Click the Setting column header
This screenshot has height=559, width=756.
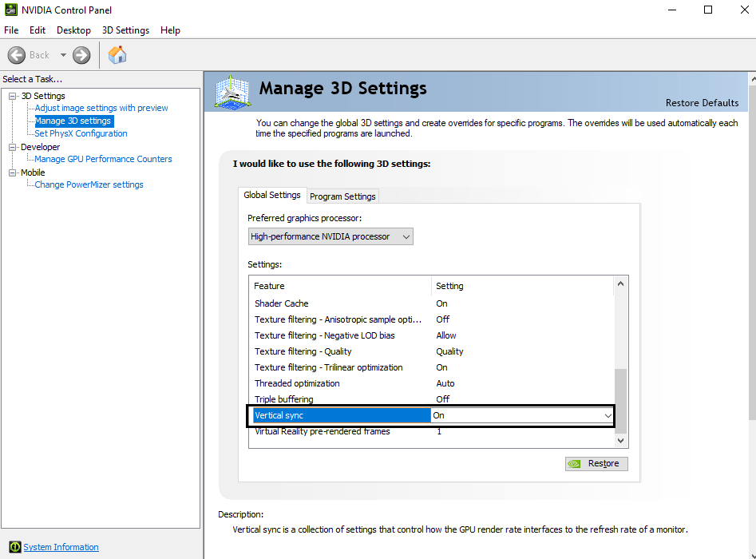click(523, 286)
